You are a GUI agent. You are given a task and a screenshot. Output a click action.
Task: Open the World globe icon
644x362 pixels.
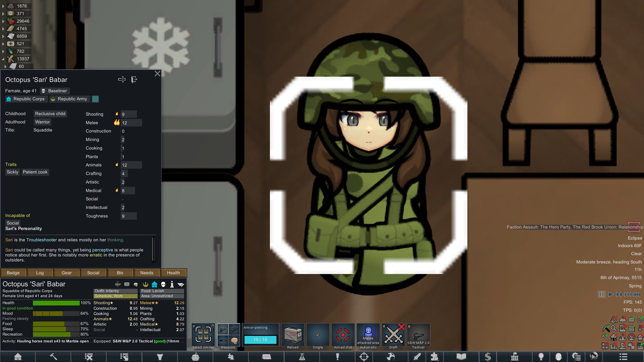click(x=391, y=356)
